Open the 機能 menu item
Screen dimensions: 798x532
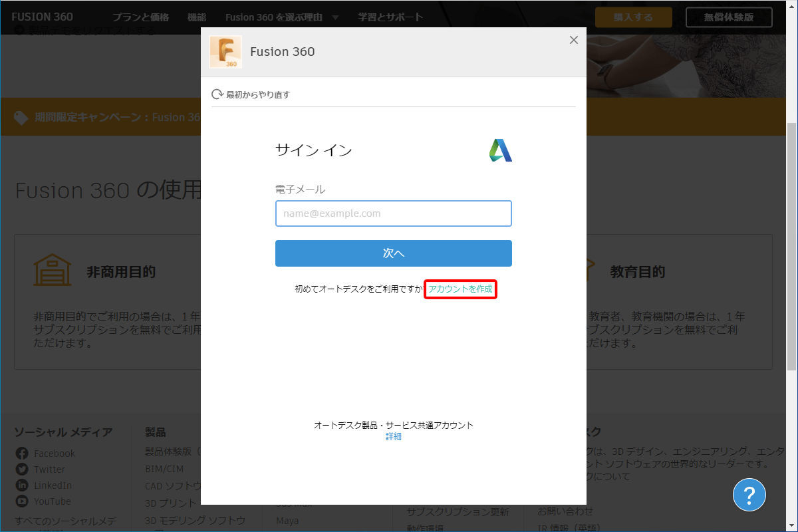pos(197,17)
